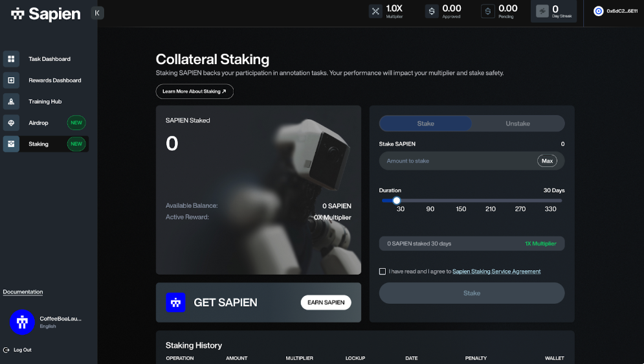Click the Log Out icon

pyautogui.click(x=6, y=350)
